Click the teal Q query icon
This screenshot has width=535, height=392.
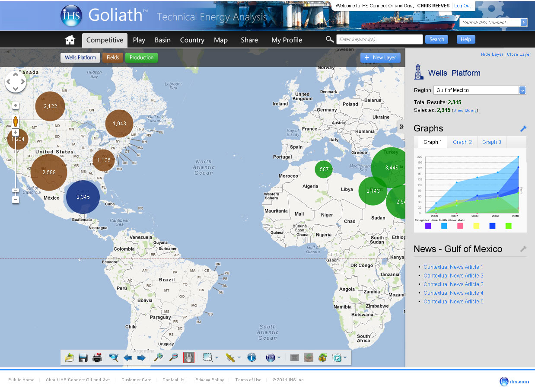[x=337, y=357]
